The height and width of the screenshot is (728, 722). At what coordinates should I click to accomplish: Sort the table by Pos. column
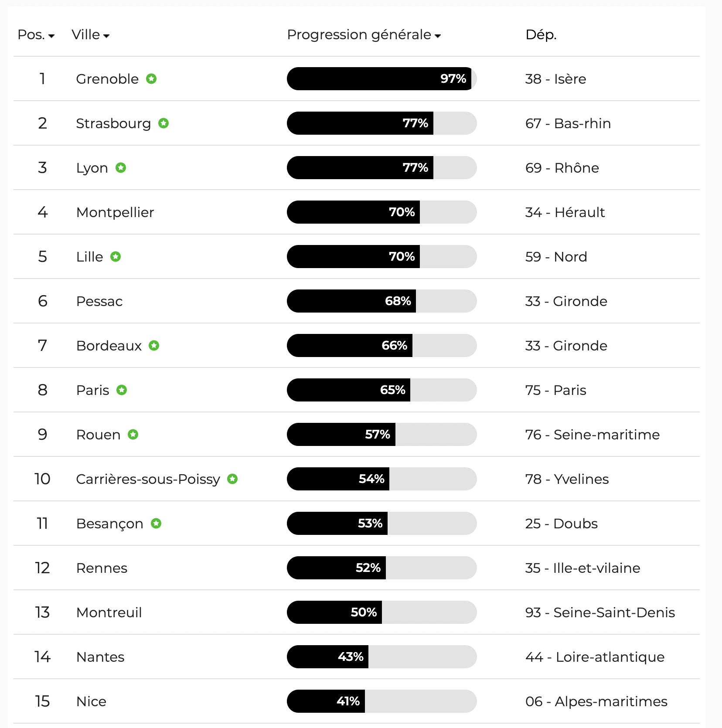point(36,35)
